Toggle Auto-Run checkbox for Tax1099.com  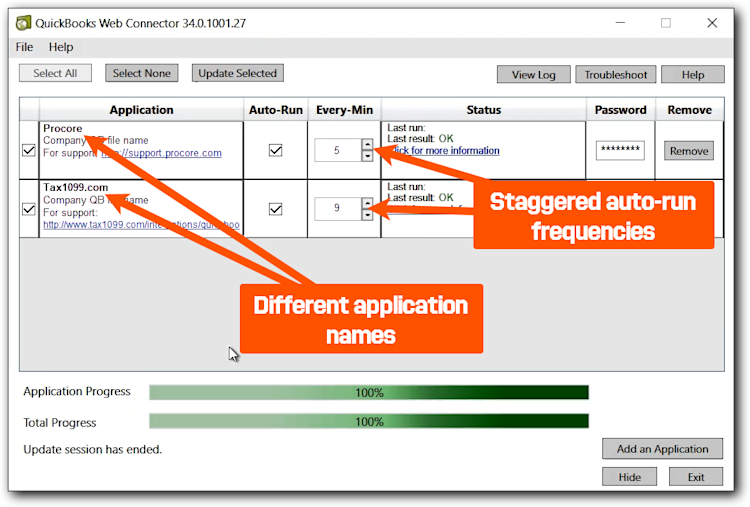tap(276, 209)
